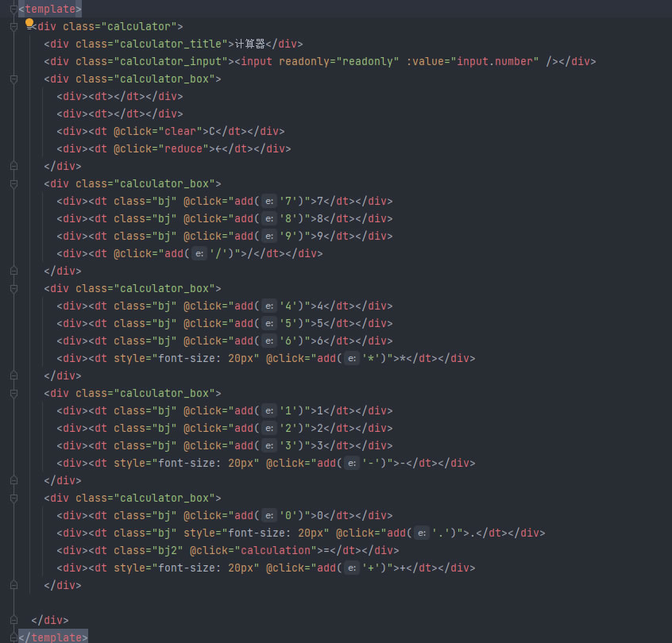Image resolution: width=672 pixels, height=643 pixels.
Task: Click the add('.') call text
Action: (422, 533)
